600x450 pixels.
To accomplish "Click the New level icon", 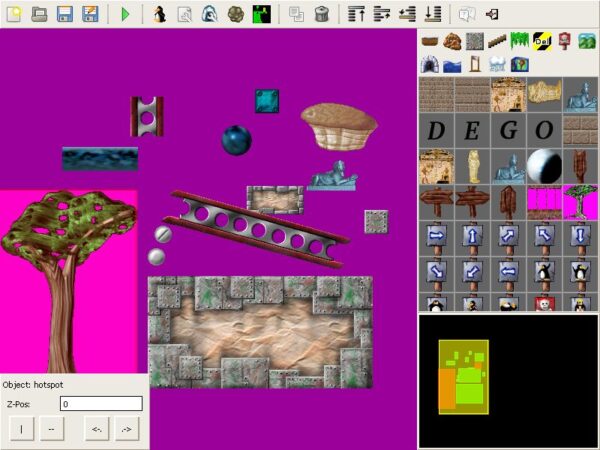I will (14, 14).
